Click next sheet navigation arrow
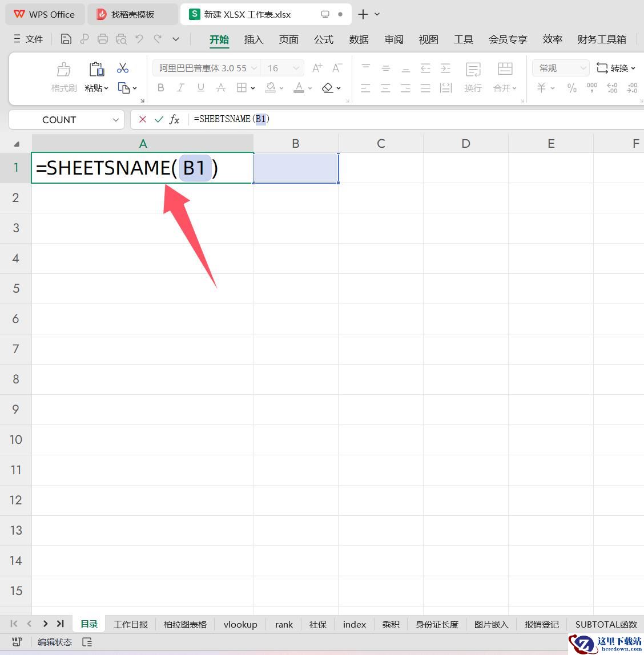This screenshot has width=644, height=655. click(45, 624)
